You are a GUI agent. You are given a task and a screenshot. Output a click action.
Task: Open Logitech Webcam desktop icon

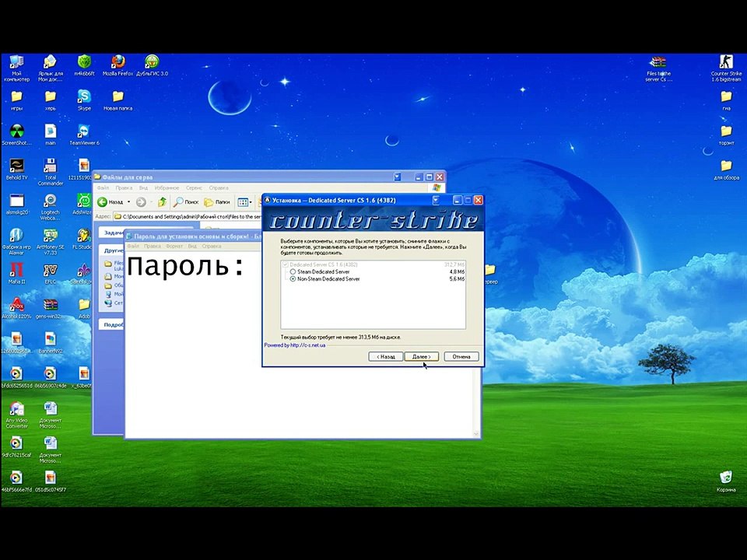click(x=51, y=207)
